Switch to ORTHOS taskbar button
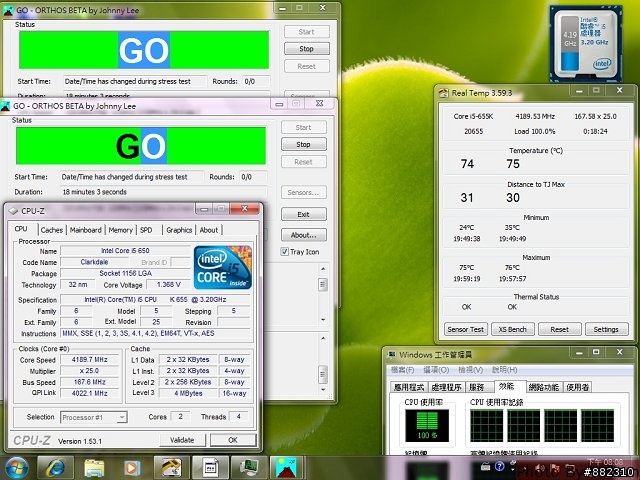Viewport: 640px width, 480px height. pyautogui.click(x=287, y=468)
